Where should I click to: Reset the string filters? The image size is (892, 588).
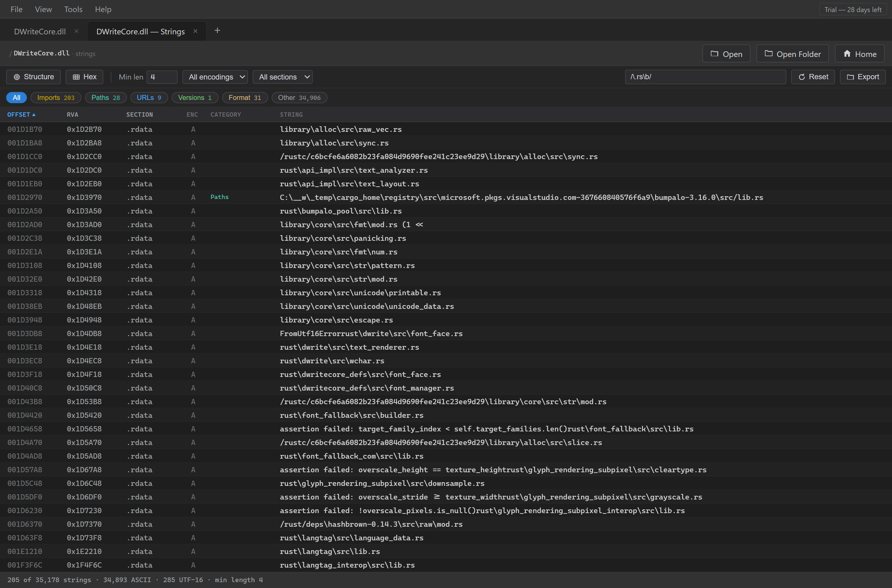coord(813,77)
